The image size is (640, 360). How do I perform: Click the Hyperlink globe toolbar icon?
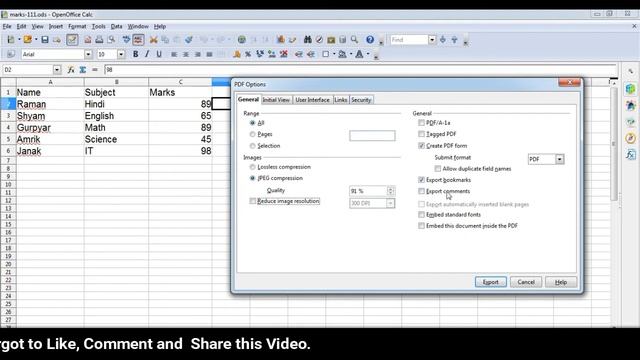[242, 40]
